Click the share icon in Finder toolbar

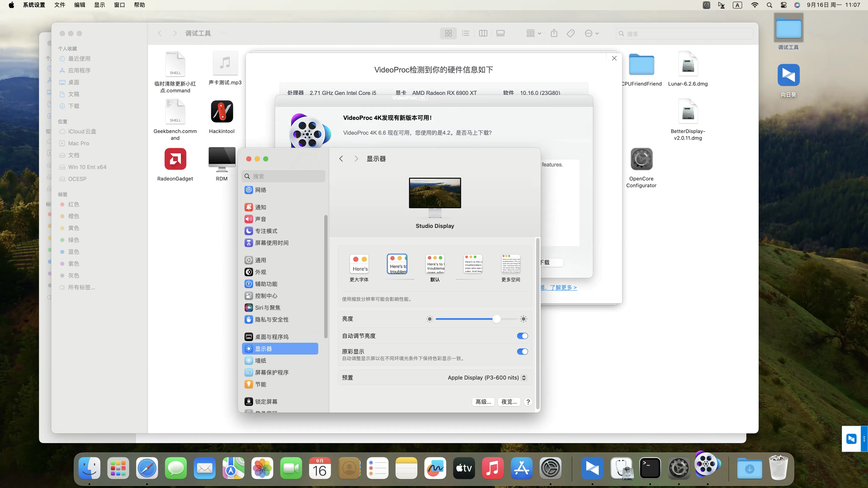(554, 33)
